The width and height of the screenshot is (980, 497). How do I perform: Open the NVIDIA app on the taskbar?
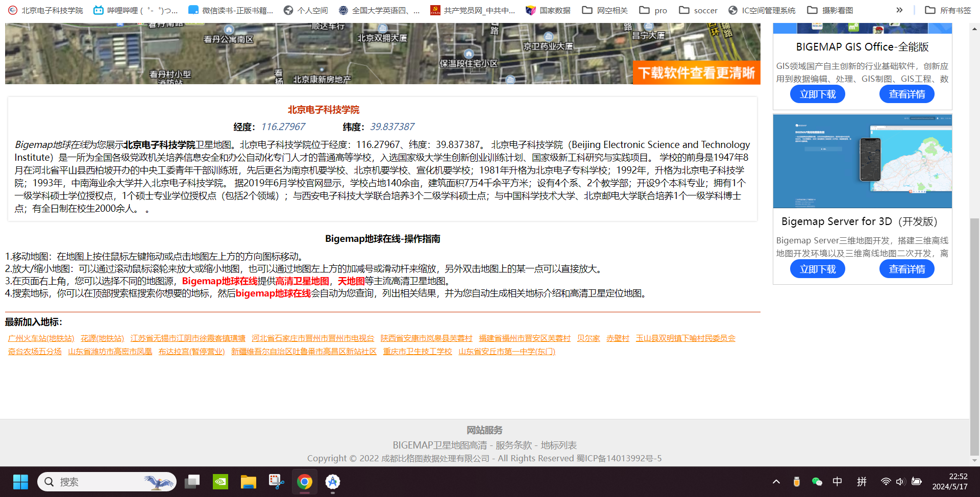pyautogui.click(x=220, y=482)
